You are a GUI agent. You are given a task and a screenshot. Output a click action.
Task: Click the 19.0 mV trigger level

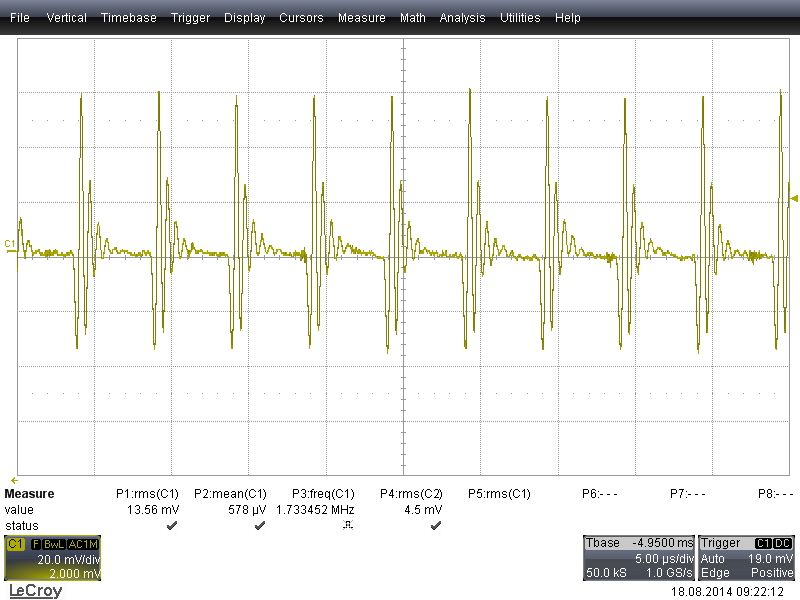point(770,559)
